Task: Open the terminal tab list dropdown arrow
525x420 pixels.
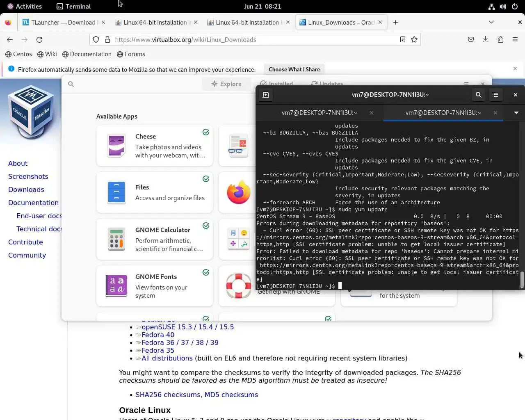Action: click(516, 113)
